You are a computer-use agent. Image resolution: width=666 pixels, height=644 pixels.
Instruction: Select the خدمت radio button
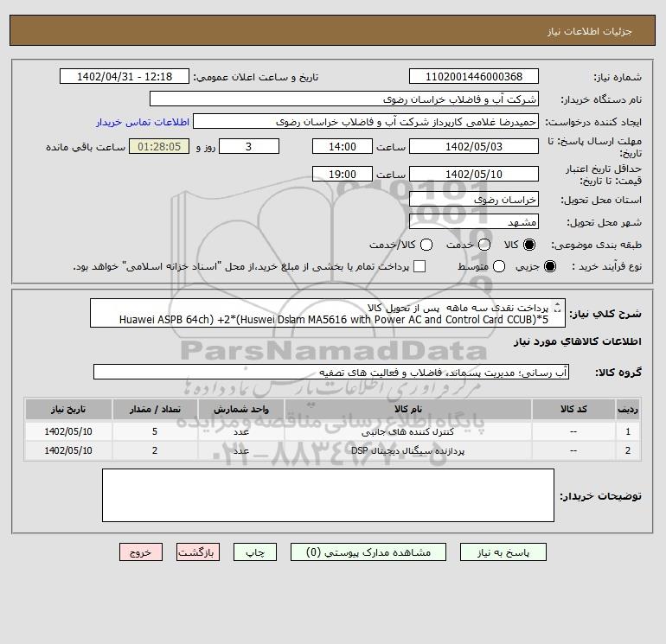coord(484,245)
